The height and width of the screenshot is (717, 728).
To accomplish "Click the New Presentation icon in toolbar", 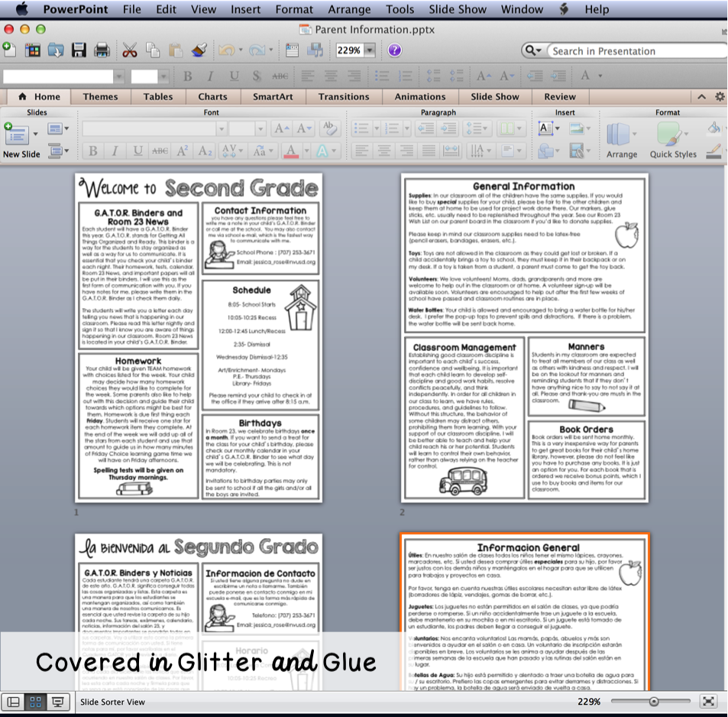I will point(9,50).
